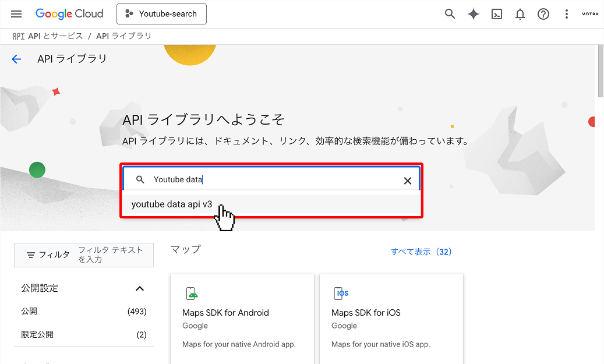Open API とサービス breadcrumb link
Screen dimensions: 604x364
[55, 36]
